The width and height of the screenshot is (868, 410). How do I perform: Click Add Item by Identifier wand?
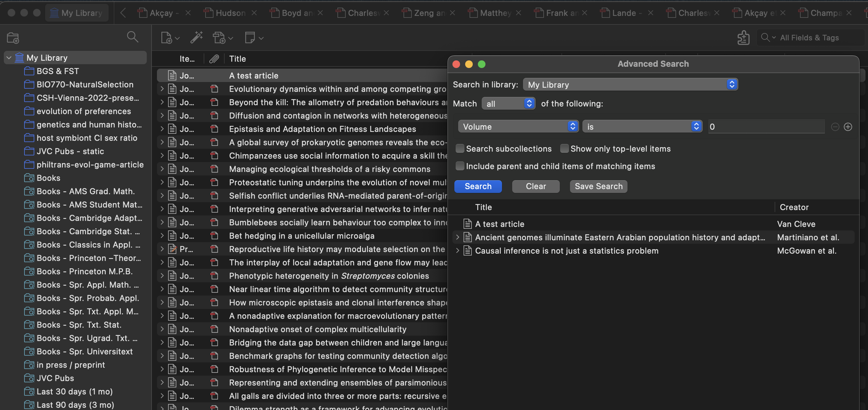196,38
